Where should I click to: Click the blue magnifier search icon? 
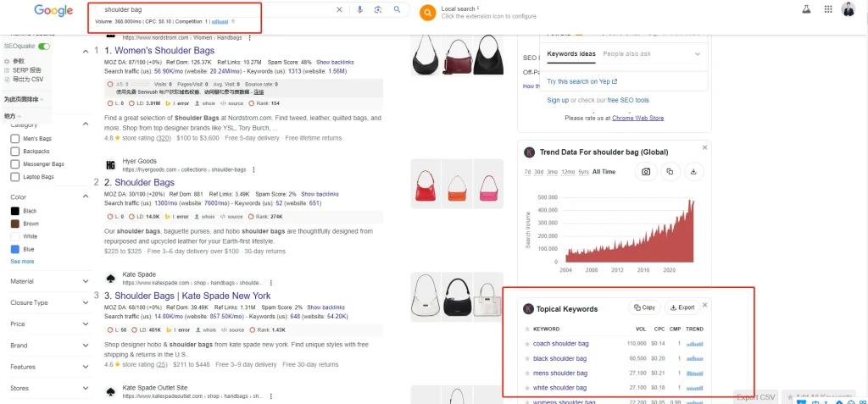click(x=397, y=9)
